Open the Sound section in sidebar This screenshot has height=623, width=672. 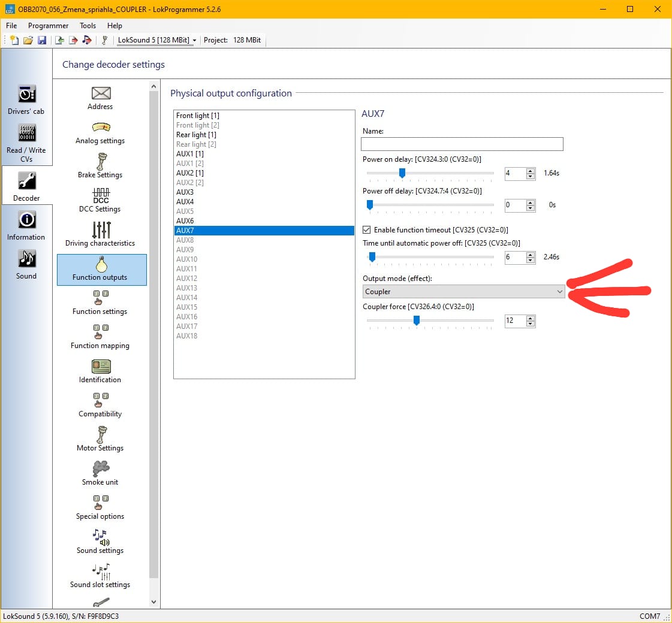pos(26,264)
